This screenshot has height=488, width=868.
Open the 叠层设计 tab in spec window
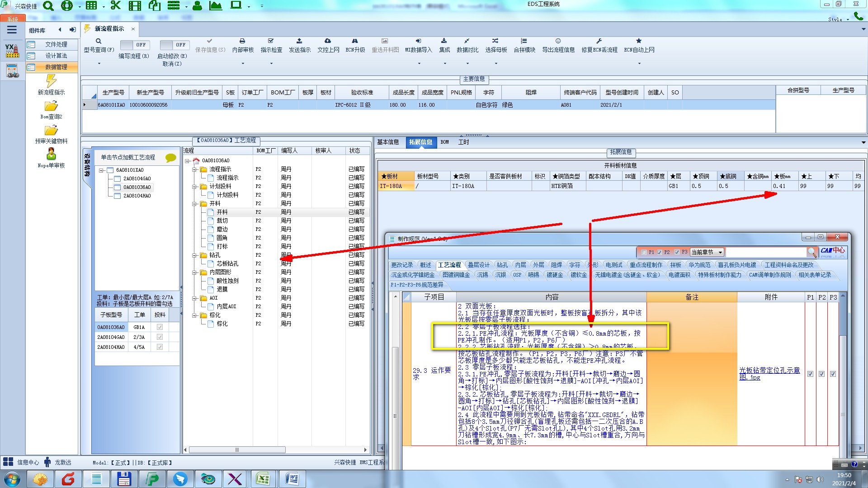pos(478,265)
